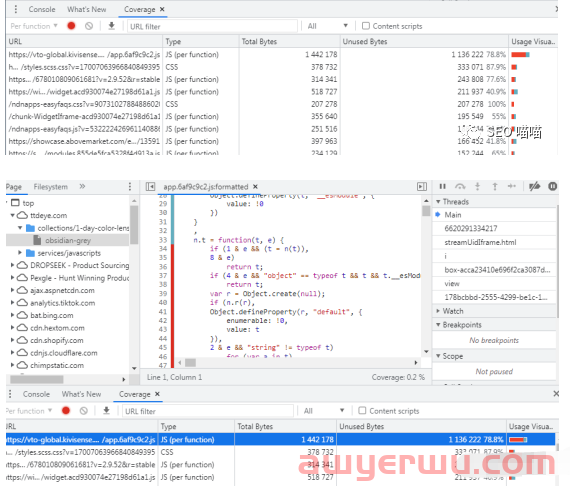Switch to the lower Console tab
The height and width of the screenshot is (494, 574).
coord(36,394)
